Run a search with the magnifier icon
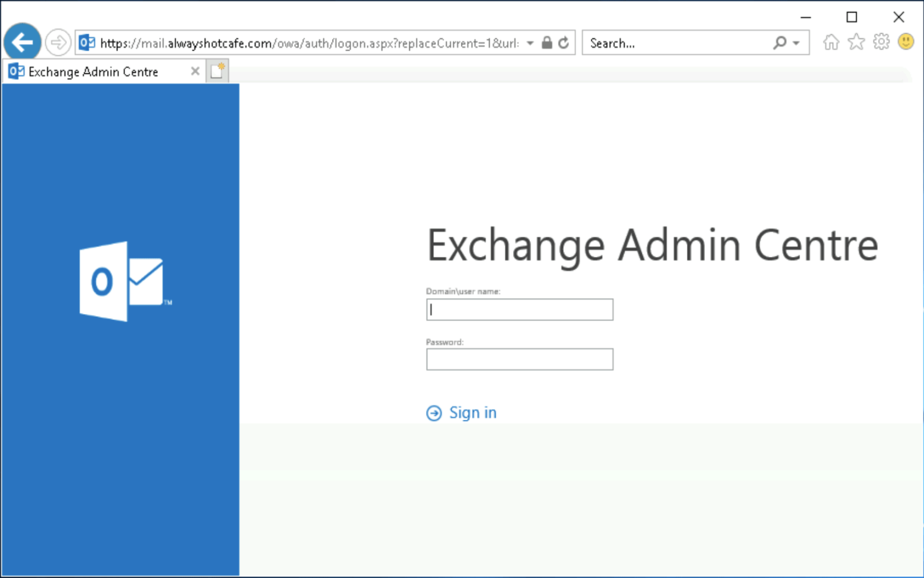Viewport: 924px width, 578px height. click(x=778, y=43)
